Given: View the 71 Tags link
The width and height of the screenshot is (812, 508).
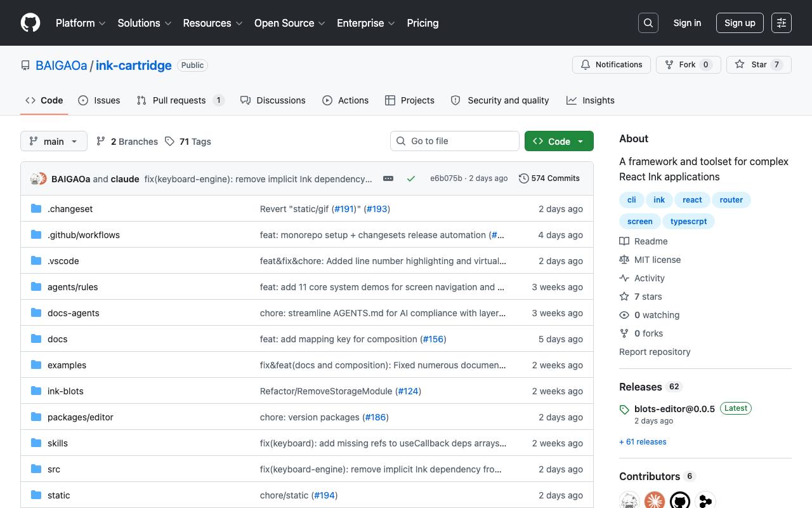Looking at the screenshot, I should point(188,142).
